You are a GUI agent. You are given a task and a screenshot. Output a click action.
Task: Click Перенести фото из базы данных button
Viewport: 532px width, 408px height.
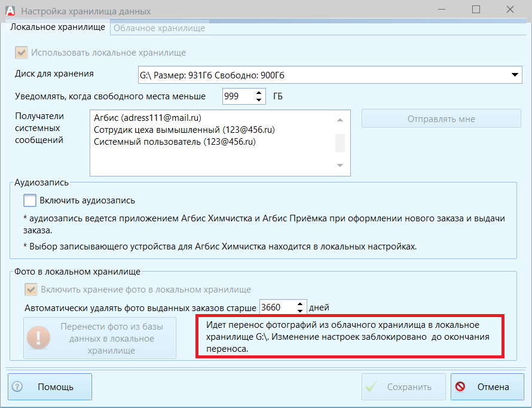coord(100,338)
